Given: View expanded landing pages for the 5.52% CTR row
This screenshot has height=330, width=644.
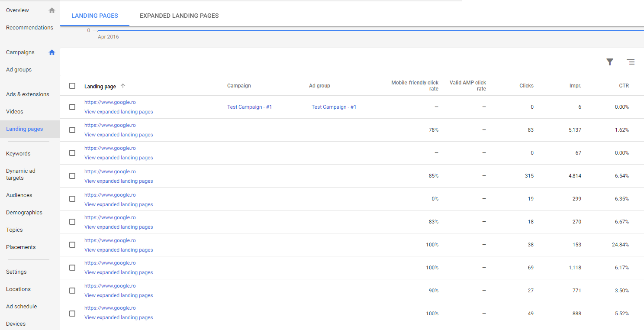Looking at the screenshot, I should point(119,317).
